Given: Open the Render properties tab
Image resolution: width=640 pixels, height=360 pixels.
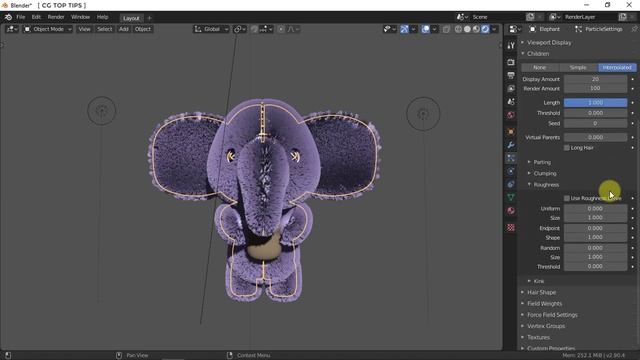Looking at the screenshot, I should 511,62.
